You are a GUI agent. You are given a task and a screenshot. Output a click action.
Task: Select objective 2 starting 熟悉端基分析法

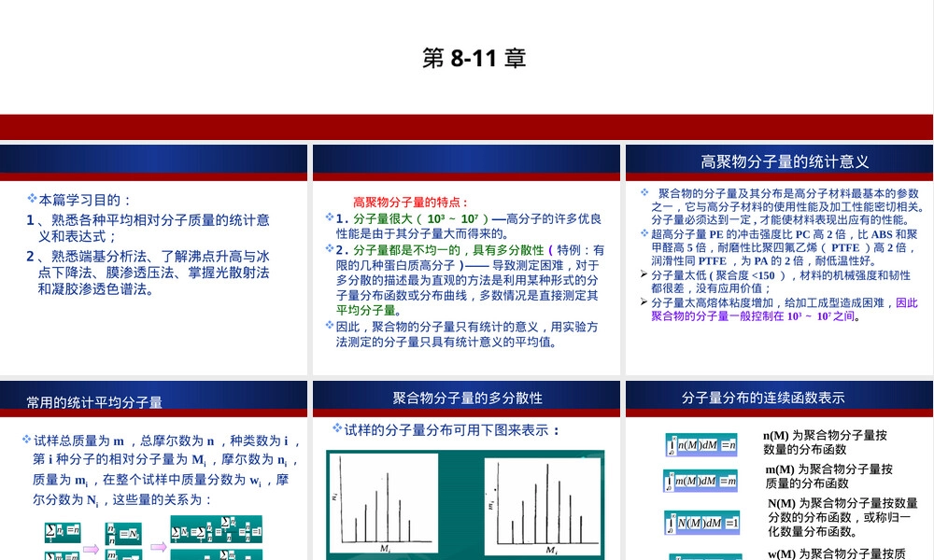click(x=148, y=273)
